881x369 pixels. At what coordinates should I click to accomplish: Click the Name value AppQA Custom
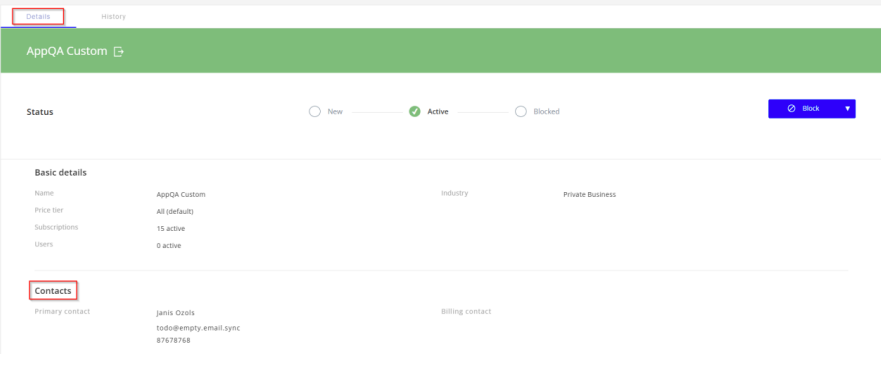[x=181, y=194]
